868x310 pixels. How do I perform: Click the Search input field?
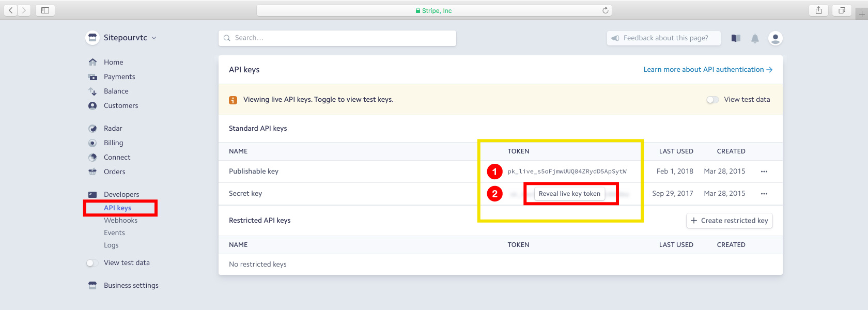[x=337, y=38]
